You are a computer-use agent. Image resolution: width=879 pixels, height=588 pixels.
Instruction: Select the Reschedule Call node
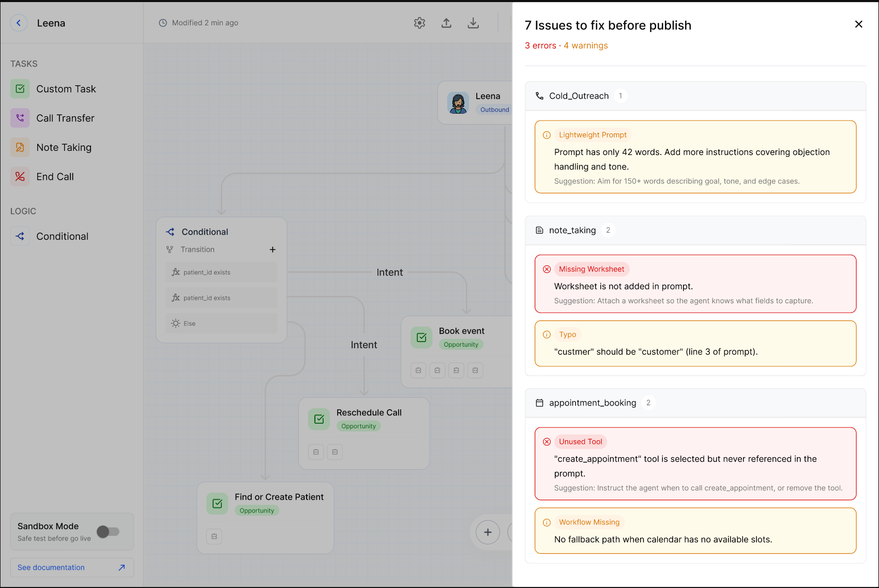point(364,434)
